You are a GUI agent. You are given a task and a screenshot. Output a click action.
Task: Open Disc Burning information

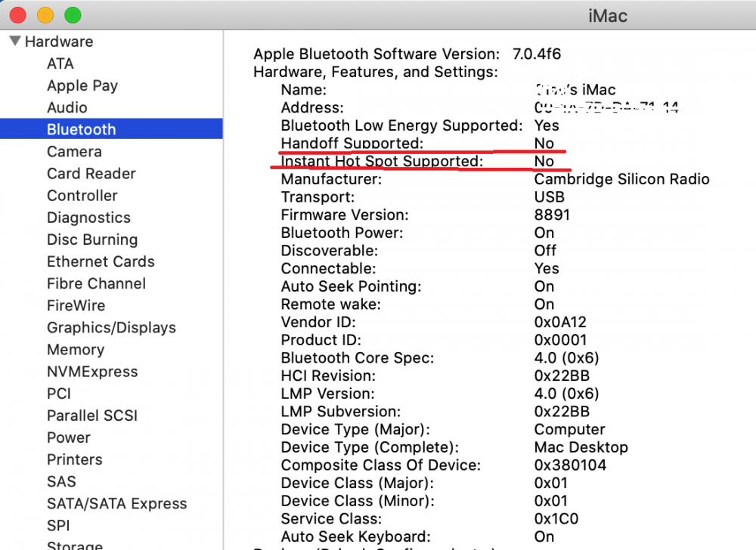92,239
